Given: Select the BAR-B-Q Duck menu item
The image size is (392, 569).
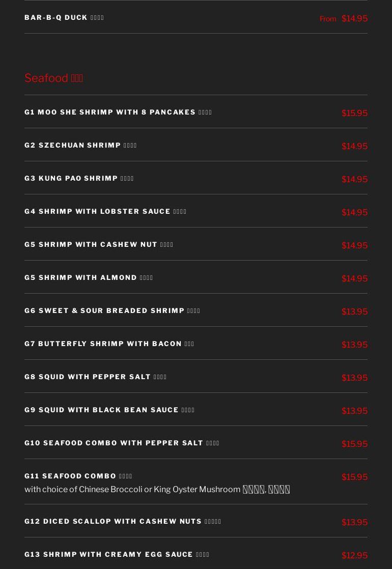Looking at the screenshot, I should (64, 18).
